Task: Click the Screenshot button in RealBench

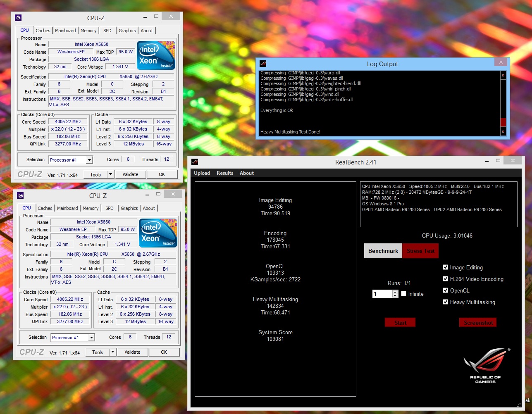Action: (x=478, y=323)
